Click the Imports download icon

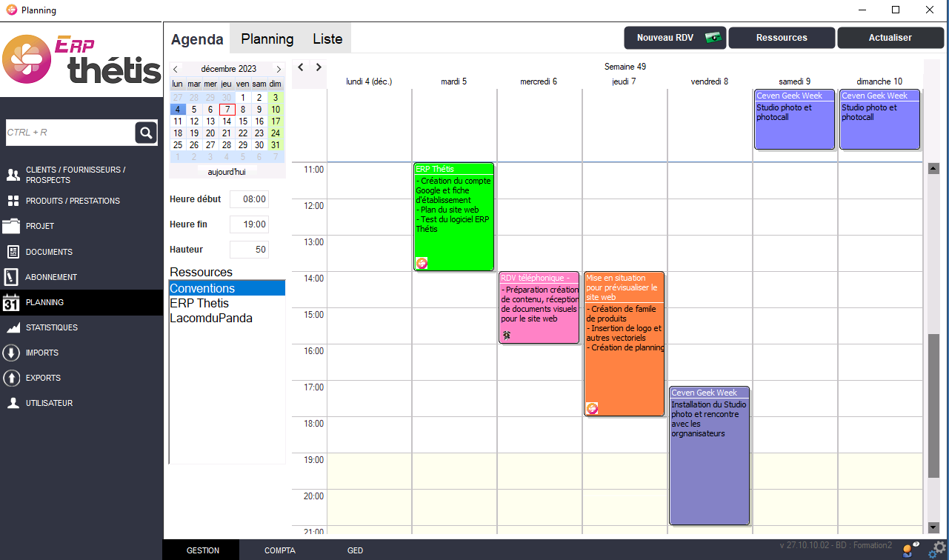12,353
